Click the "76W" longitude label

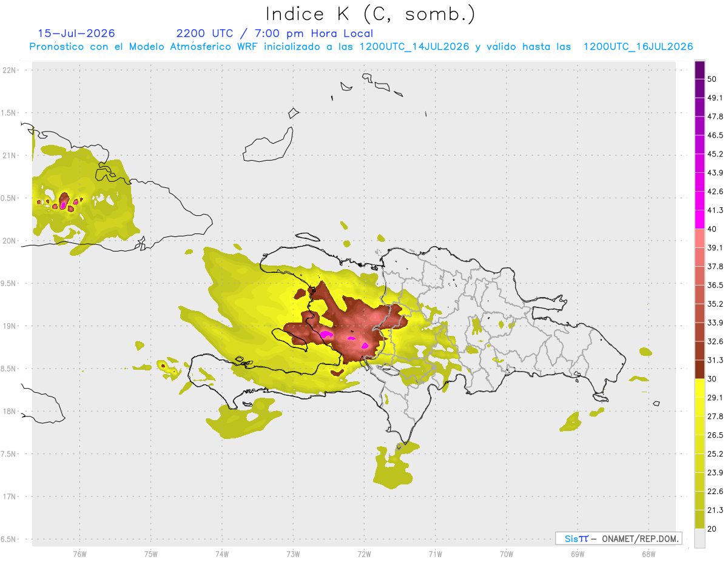click(x=79, y=554)
